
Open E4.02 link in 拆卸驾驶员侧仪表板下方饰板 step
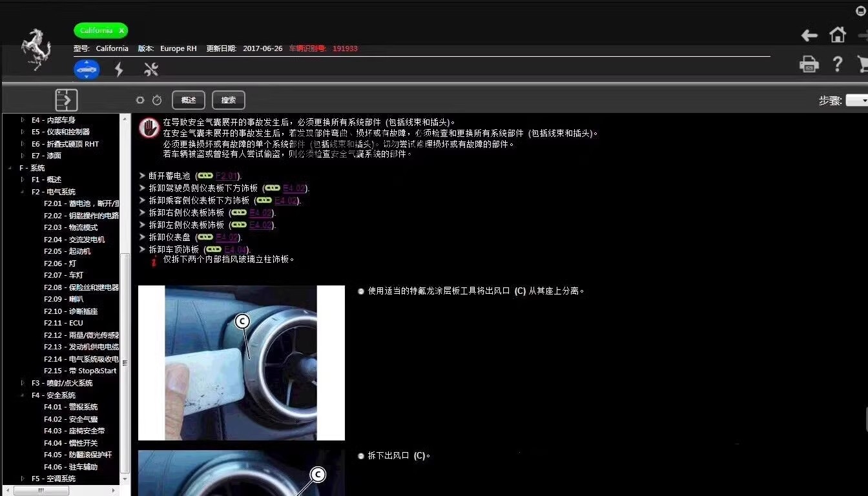point(294,188)
